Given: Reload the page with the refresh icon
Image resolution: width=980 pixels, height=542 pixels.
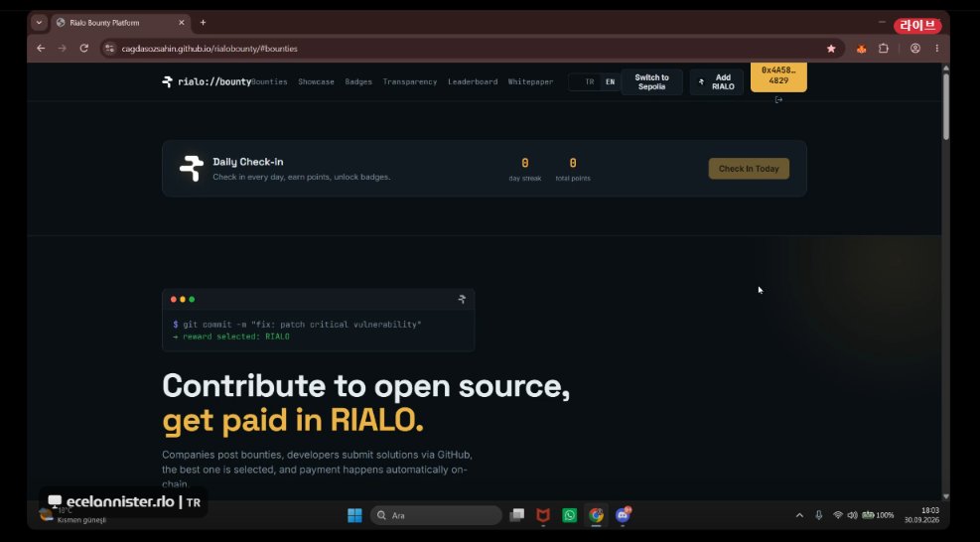Looking at the screenshot, I should click(x=83, y=48).
